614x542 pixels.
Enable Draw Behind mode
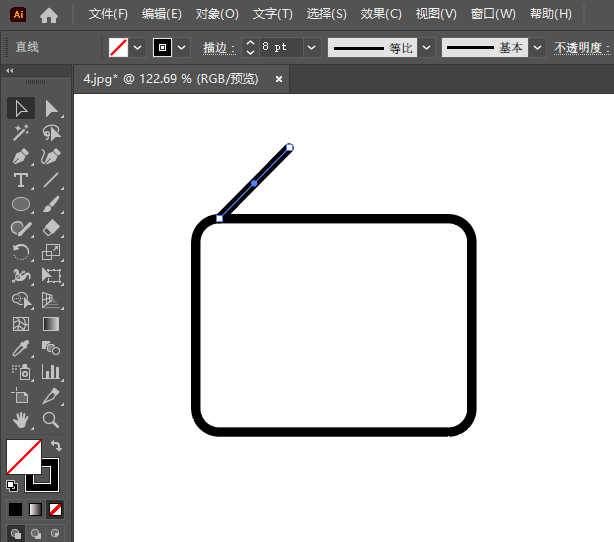click(36, 534)
